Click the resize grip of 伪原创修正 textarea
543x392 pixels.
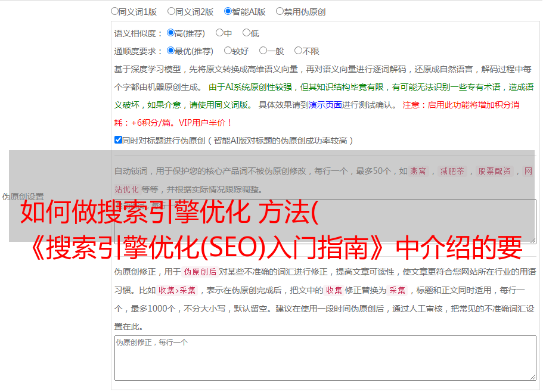(533, 377)
